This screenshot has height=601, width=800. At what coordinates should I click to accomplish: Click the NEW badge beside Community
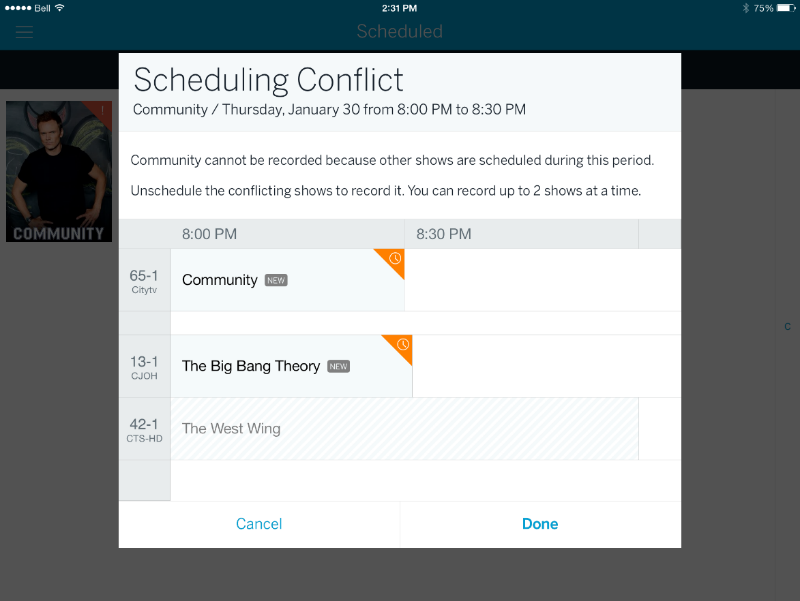pyautogui.click(x=276, y=280)
